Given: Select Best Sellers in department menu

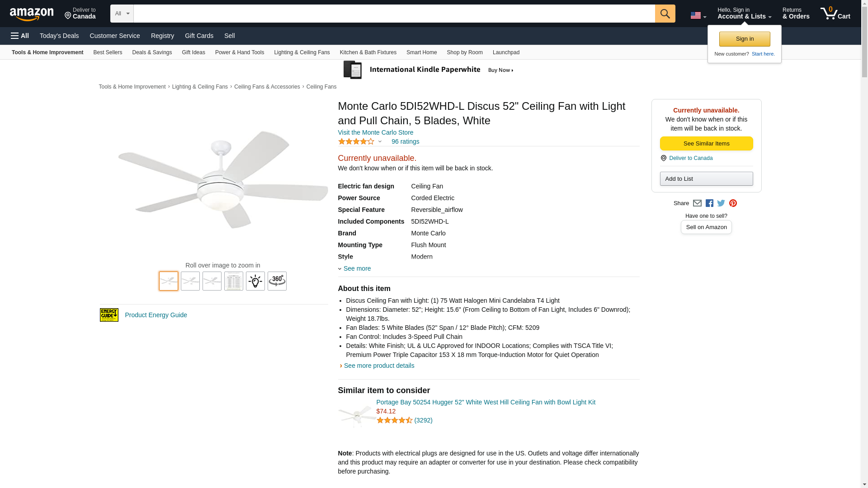Looking at the screenshot, I should [x=108, y=52].
